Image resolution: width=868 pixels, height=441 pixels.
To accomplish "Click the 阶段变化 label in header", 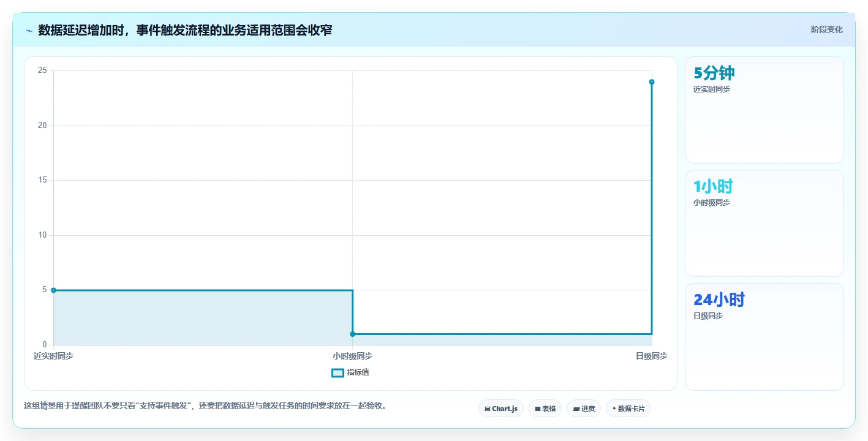I will [x=826, y=29].
